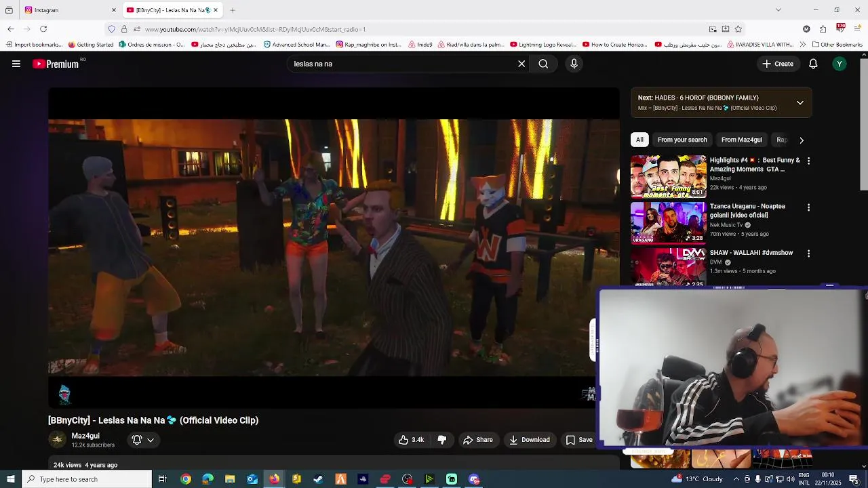This screenshot has height=488, width=868.
Task: Open more options for Tzanca Uraganu video
Action: click(808, 207)
